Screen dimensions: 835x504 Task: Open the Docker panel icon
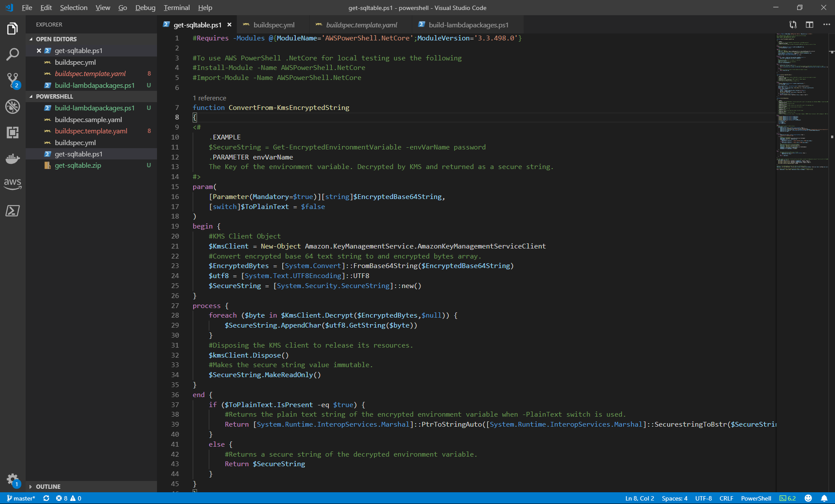tap(13, 158)
